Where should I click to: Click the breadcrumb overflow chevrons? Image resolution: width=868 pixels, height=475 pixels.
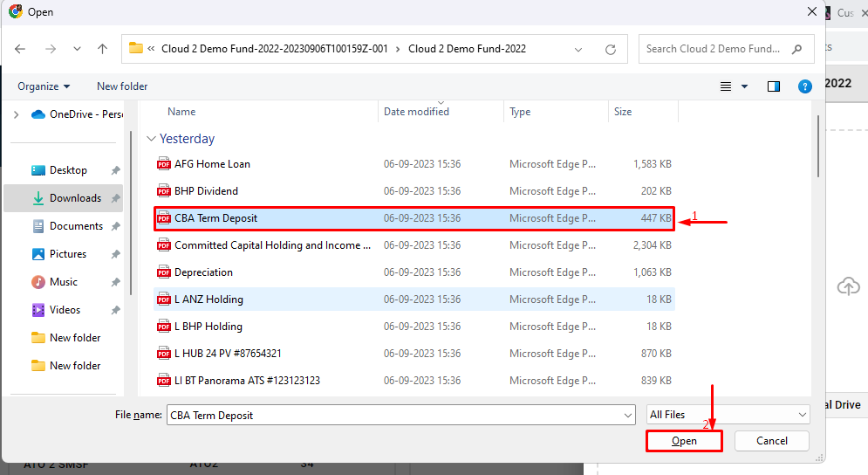pyautogui.click(x=151, y=49)
